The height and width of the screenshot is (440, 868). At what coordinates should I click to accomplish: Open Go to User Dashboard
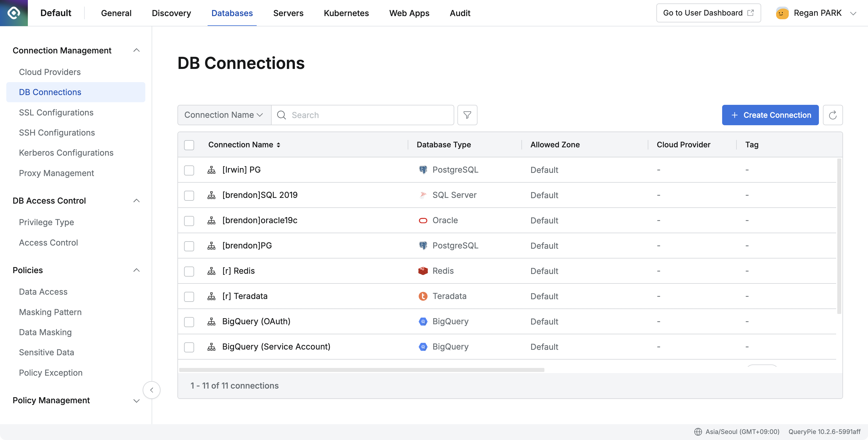click(x=708, y=13)
